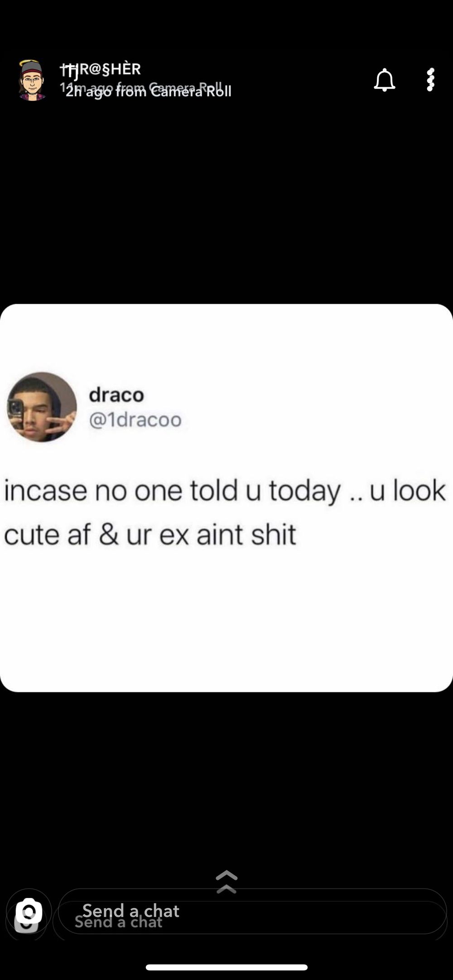Tap the line "incase no one told u today"
This screenshot has width=453, height=980.
pos(173,491)
